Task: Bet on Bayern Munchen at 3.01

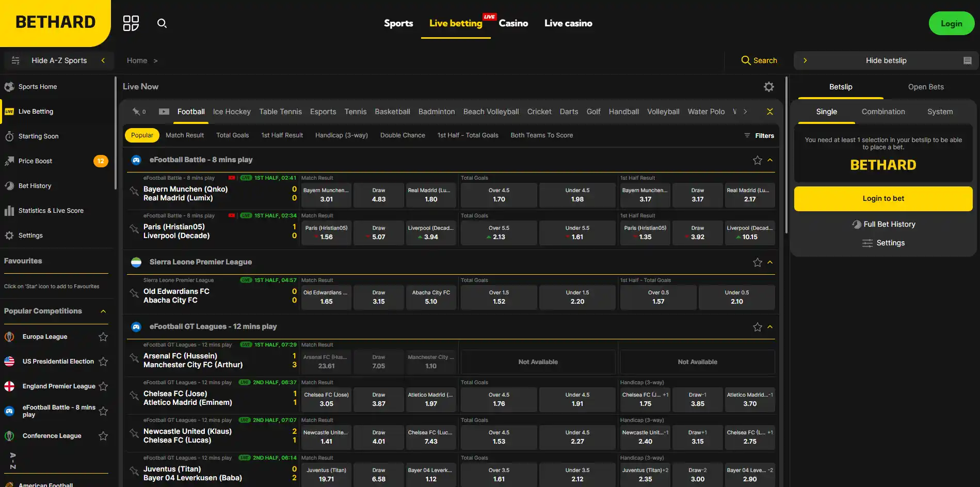Action: click(326, 195)
